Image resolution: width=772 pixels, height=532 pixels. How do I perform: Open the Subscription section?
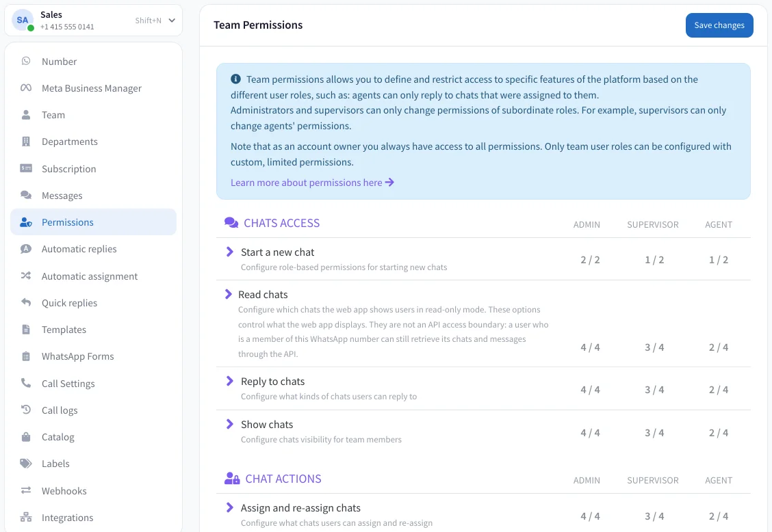click(94, 168)
